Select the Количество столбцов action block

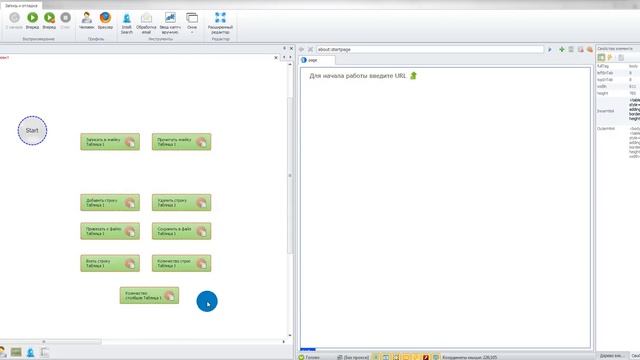pyautogui.click(x=149, y=296)
